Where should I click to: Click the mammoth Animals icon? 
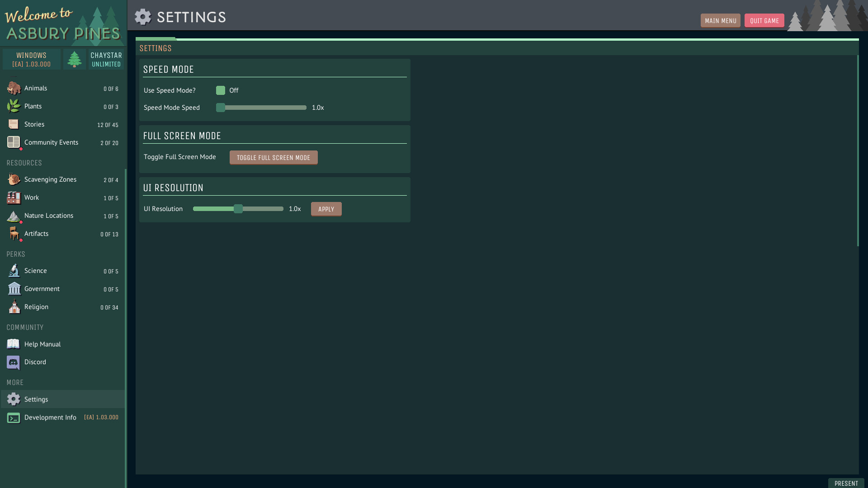(x=14, y=88)
